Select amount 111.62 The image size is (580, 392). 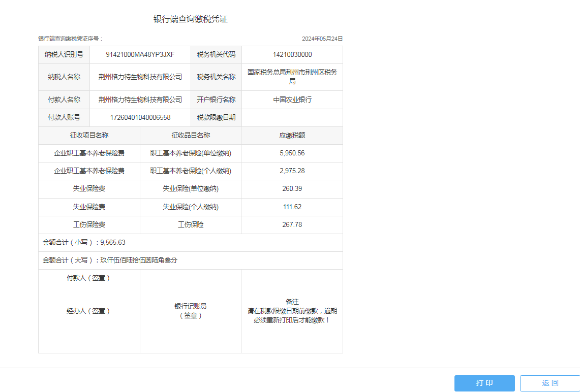click(292, 207)
